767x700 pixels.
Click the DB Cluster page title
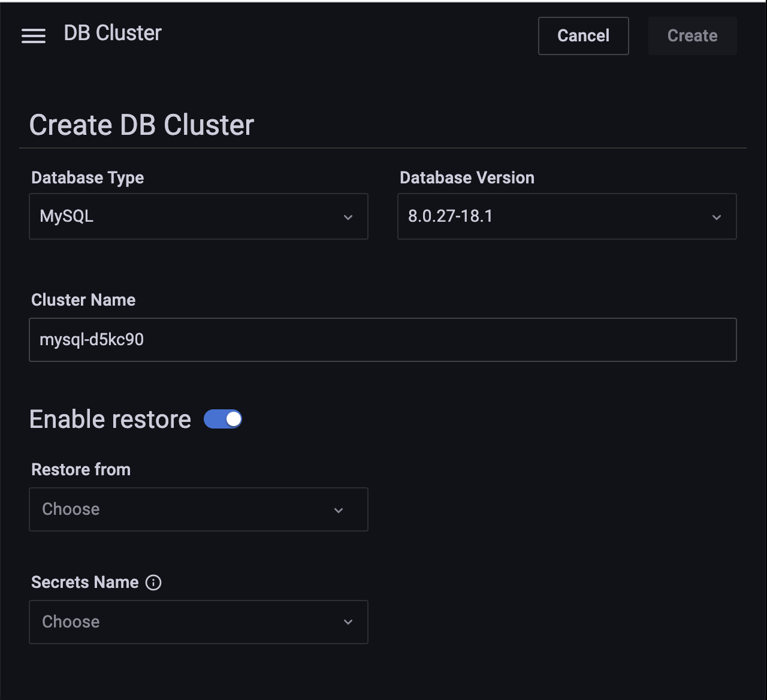(113, 33)
